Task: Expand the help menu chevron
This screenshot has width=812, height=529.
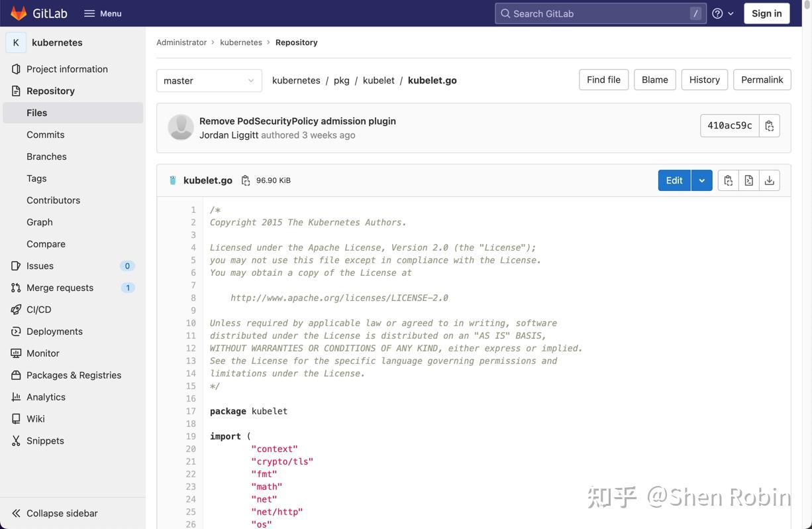Action: (x=731, y=13)
